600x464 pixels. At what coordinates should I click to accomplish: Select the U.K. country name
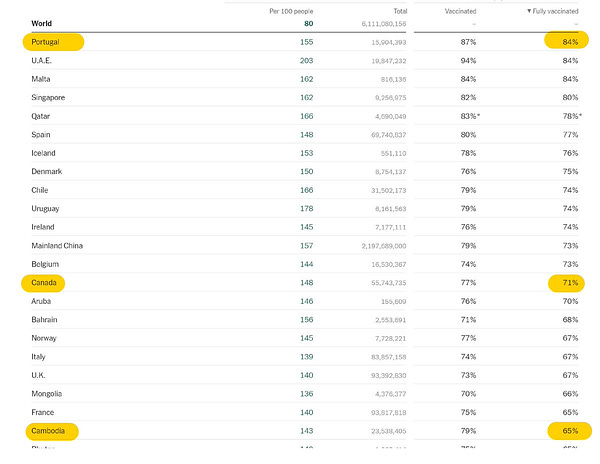pos(38,375)
